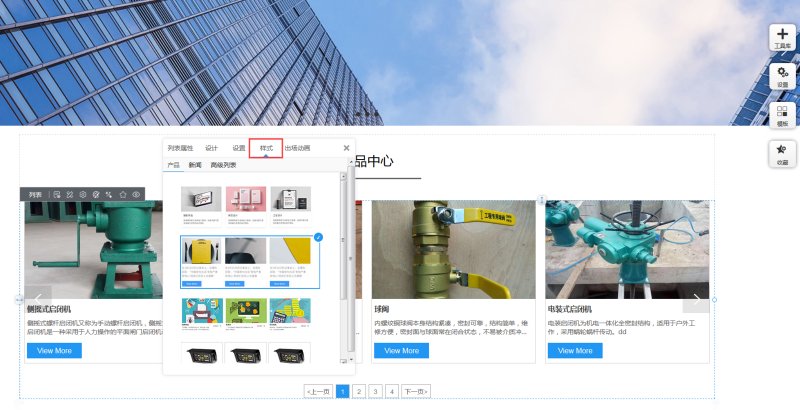
Task: Toggle the eye visibility icon in the 列表 toolbar
Action: point(136,194)
